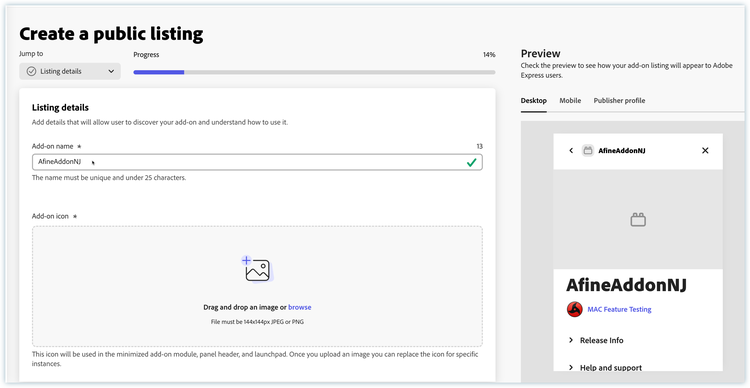Click the Add-on name input field
This screenshot has width=750, height=388.
point(257,162)
